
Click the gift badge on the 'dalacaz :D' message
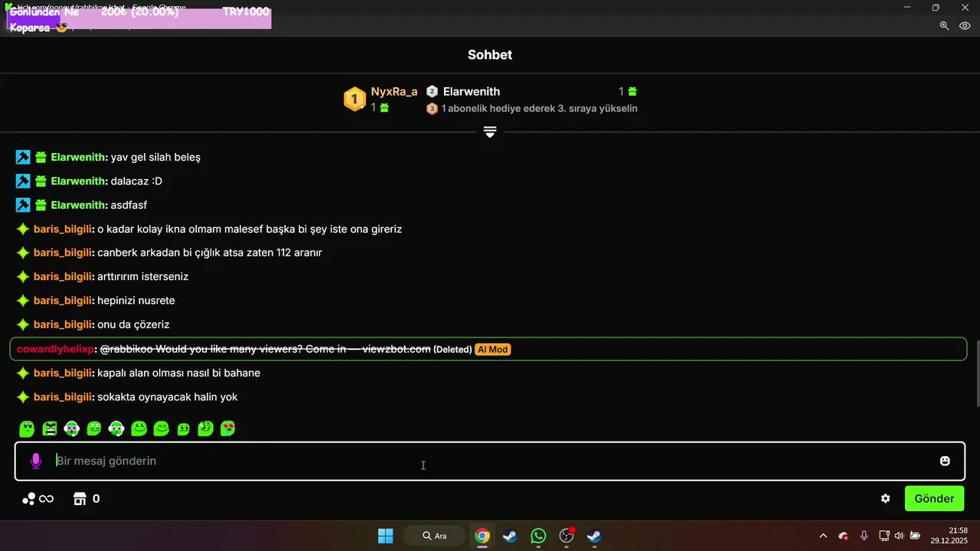click(41, 181)
